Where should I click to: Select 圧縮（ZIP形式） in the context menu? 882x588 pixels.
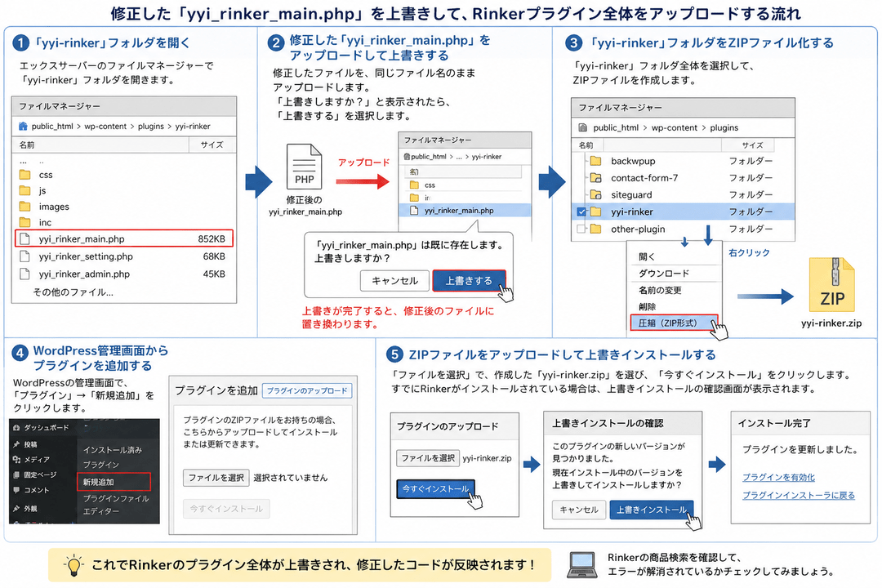click(x=675, y=323)
